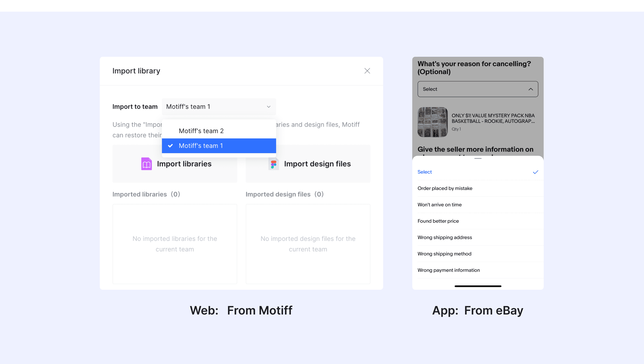Click the purple library book icon

[147, 164]
